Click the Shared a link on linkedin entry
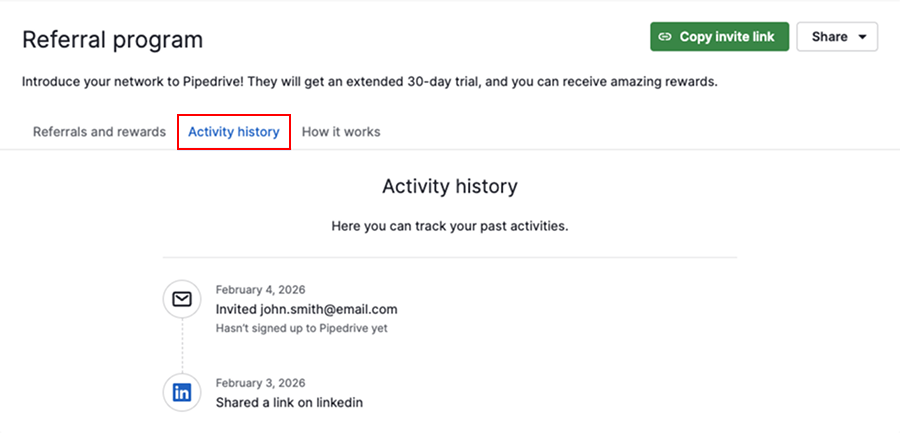Viewport: 900px width, 433px height. click(289, 402)
